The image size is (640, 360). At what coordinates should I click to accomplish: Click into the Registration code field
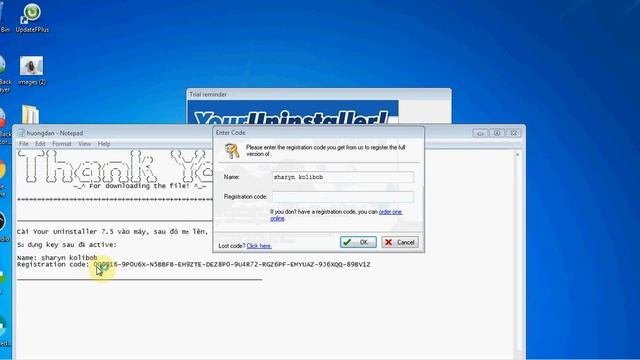(x=342, y=197)
